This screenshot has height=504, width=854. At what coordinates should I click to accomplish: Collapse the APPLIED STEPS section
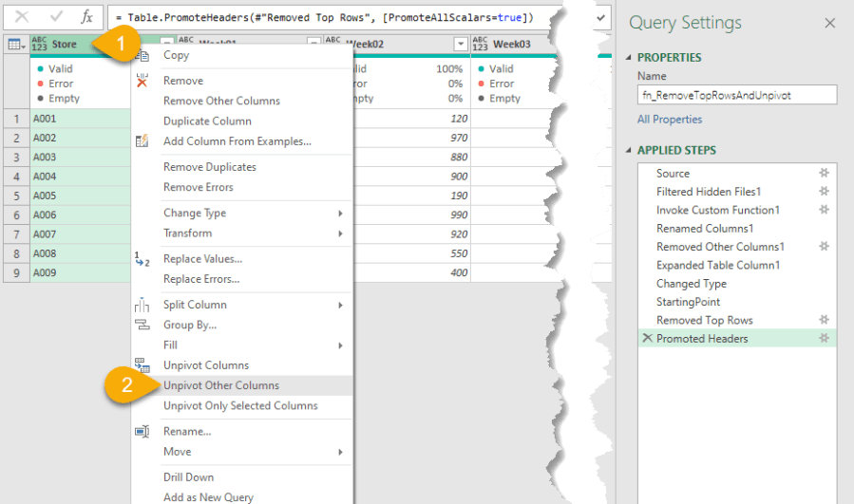628,151
